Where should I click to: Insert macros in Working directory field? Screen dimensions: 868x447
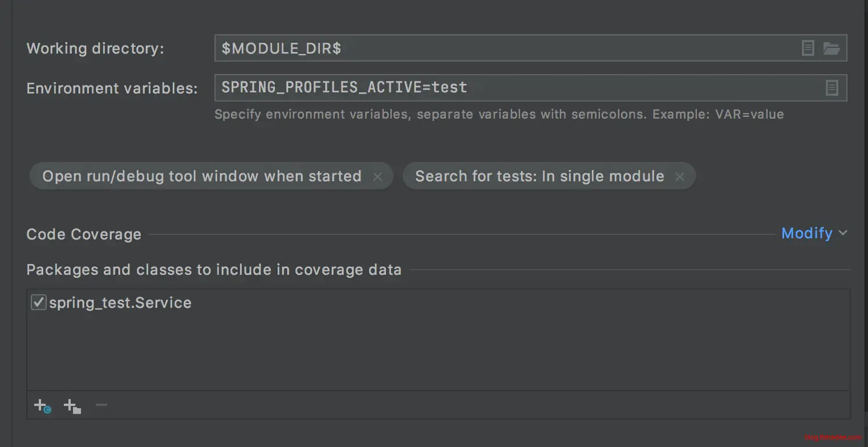(808, 48)
